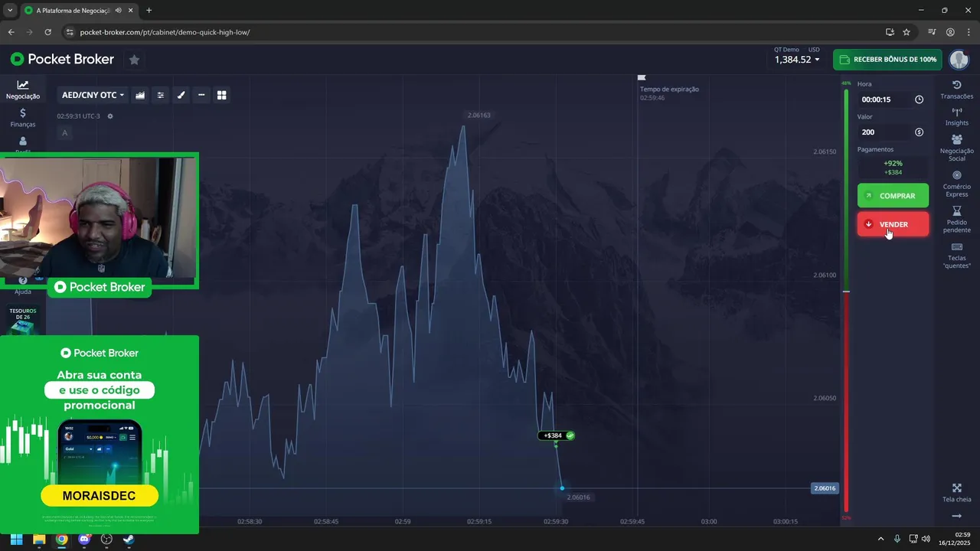The width and height of the screenshot is (980, 551).
Task: Edit the Hora expiration time field
Action: pos(893,99)
